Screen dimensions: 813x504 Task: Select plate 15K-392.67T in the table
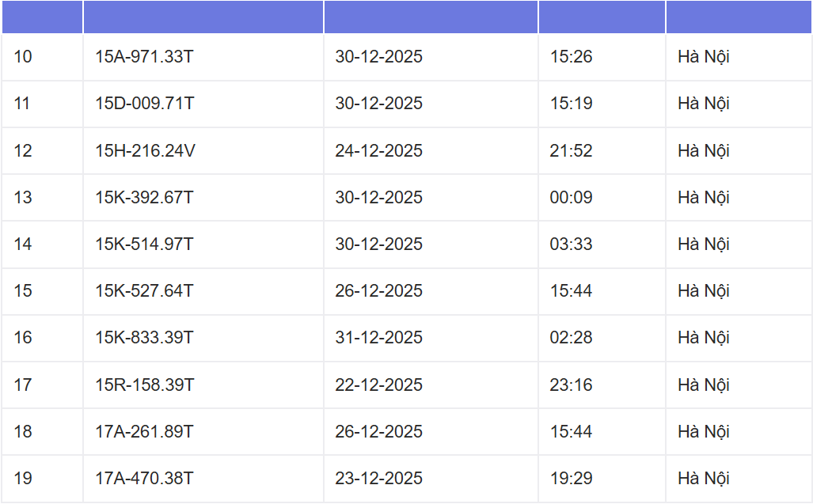tap(144, 197)
